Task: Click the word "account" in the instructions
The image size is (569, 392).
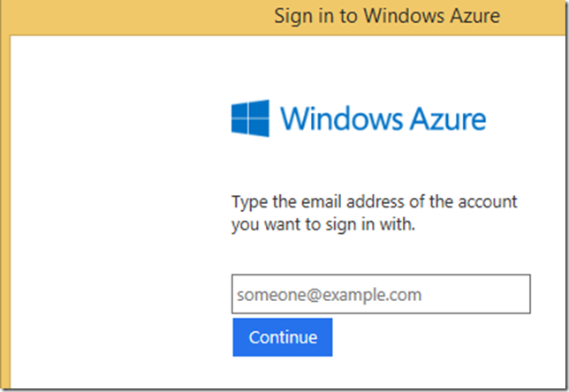Action: click(x=488, y=201)
